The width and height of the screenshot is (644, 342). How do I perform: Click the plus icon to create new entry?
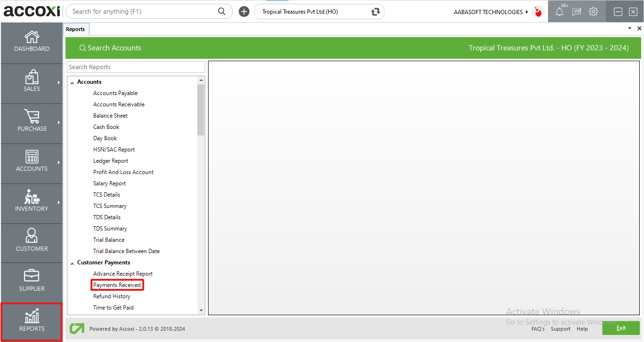tap(244, 11)
